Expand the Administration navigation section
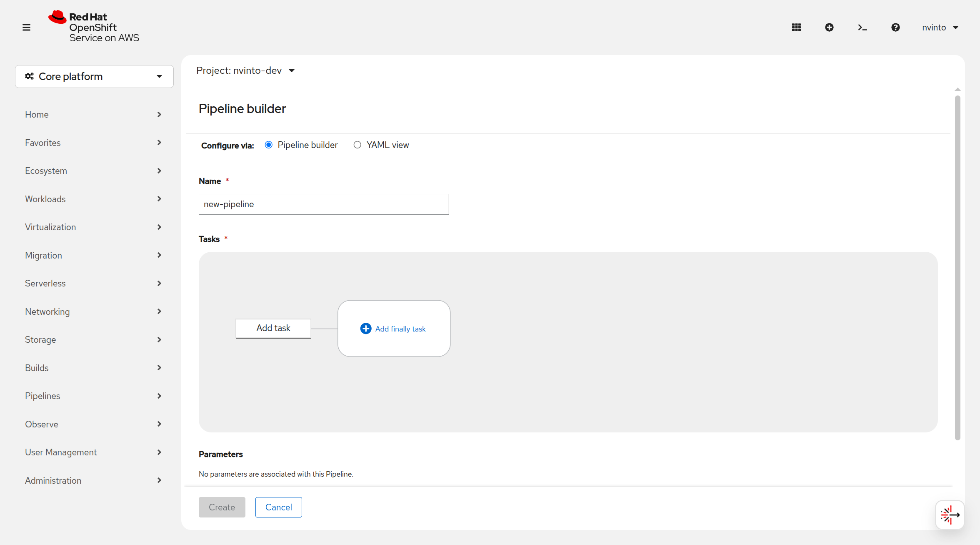 click(93, 480)
